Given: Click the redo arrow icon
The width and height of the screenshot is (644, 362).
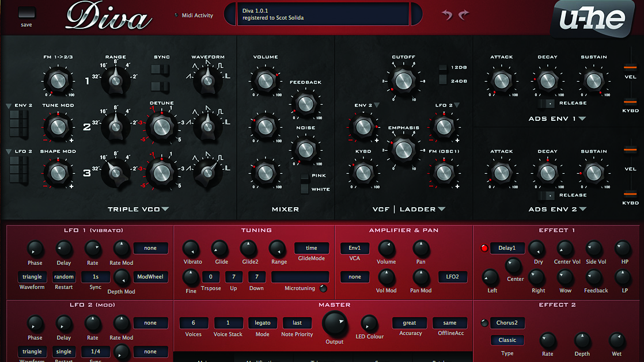Looking at the screenshot, I should tap(464, 15).
